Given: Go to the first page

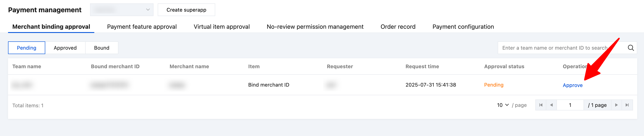Looking at the screenshot, I should (x=541, y=105).
